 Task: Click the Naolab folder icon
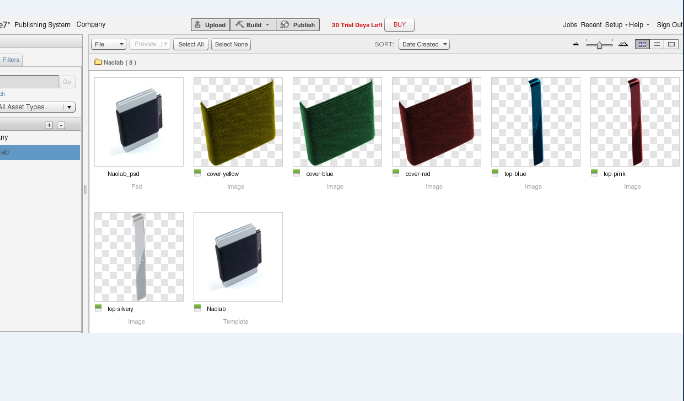pos(98,62)
